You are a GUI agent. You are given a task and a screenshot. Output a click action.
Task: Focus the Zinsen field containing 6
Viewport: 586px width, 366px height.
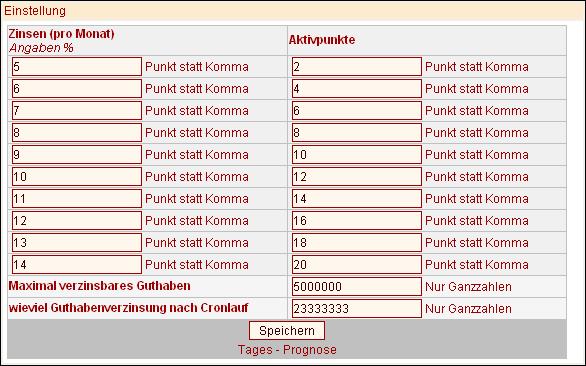click(77, 89)
